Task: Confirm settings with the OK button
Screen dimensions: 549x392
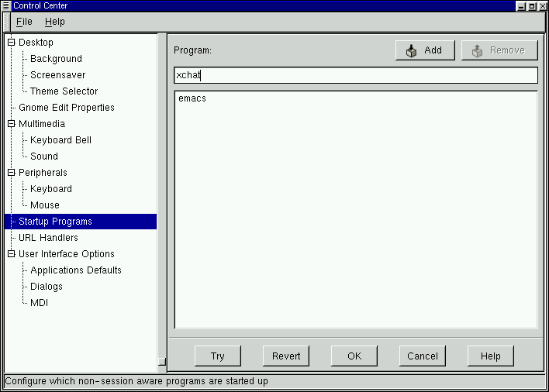Action: click(x=354, y=356)
